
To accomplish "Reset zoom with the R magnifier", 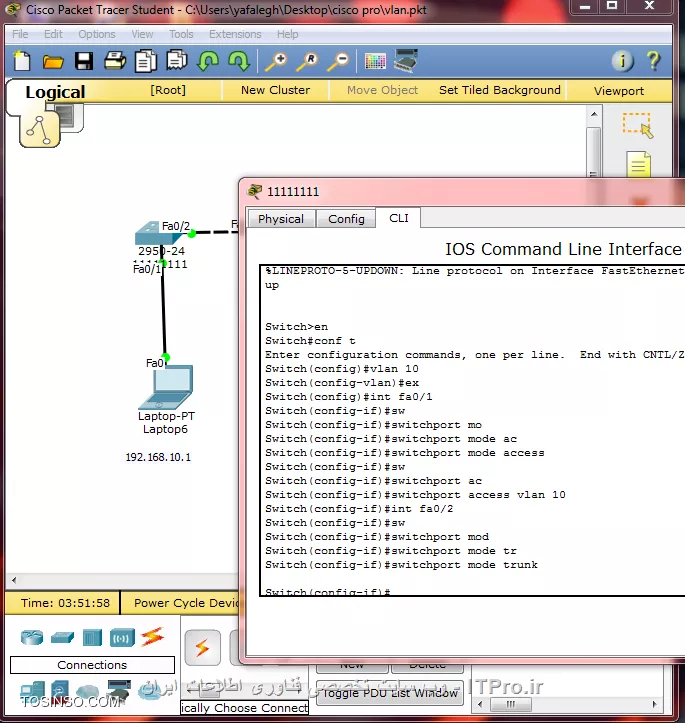I will pos(307,61).
